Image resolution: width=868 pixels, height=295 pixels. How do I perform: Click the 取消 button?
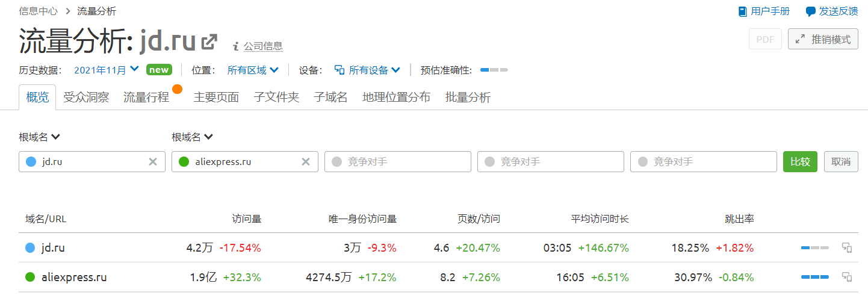tap(841, 161)
